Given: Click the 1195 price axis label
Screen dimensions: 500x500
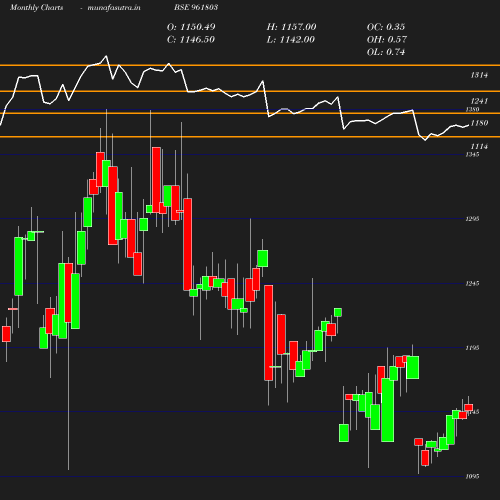Looking at the screenshot, I should pyautogui.click(x=472, y=348).
